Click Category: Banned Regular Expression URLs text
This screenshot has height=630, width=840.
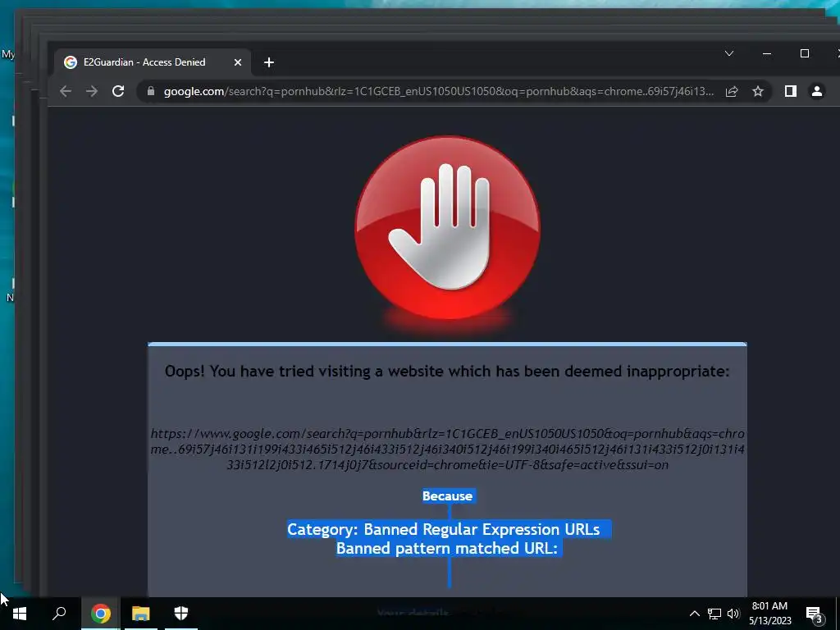coord(444,529)
